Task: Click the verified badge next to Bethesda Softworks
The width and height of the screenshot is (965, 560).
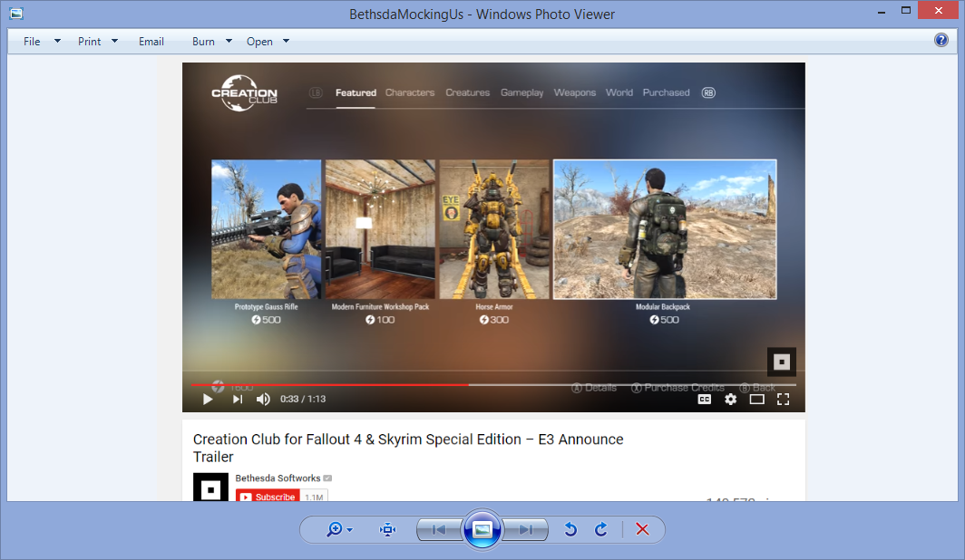Action: [x=327, y=478]
